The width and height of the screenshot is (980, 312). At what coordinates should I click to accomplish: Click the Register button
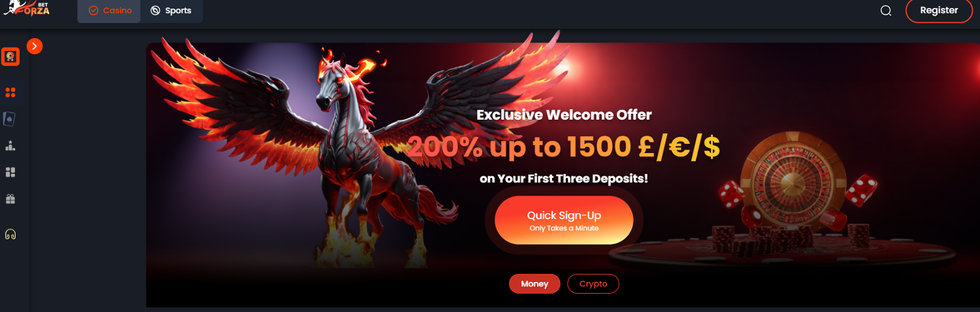click(x=939, y=10)
